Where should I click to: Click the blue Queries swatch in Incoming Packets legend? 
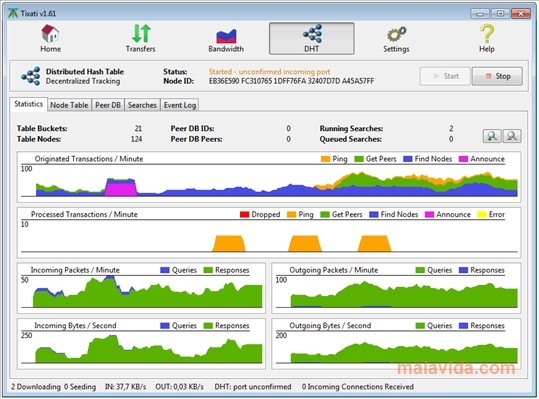click(x=165, y=270)
